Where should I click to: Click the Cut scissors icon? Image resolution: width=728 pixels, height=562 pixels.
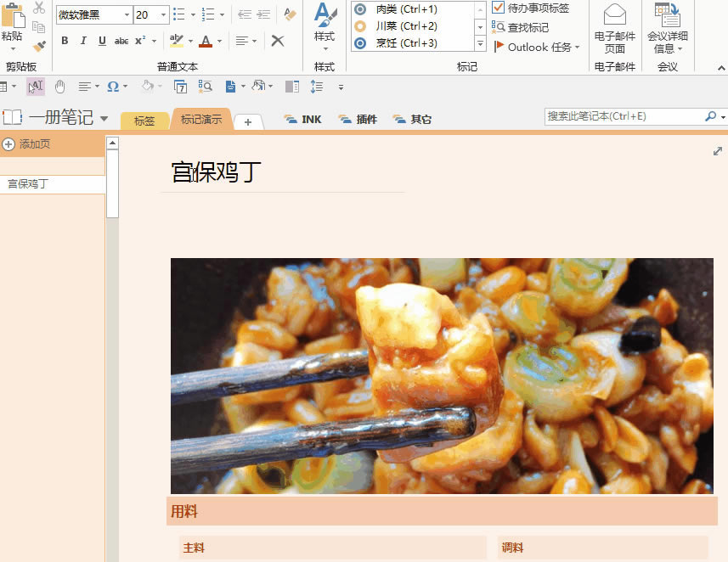[x=39, y=8]
